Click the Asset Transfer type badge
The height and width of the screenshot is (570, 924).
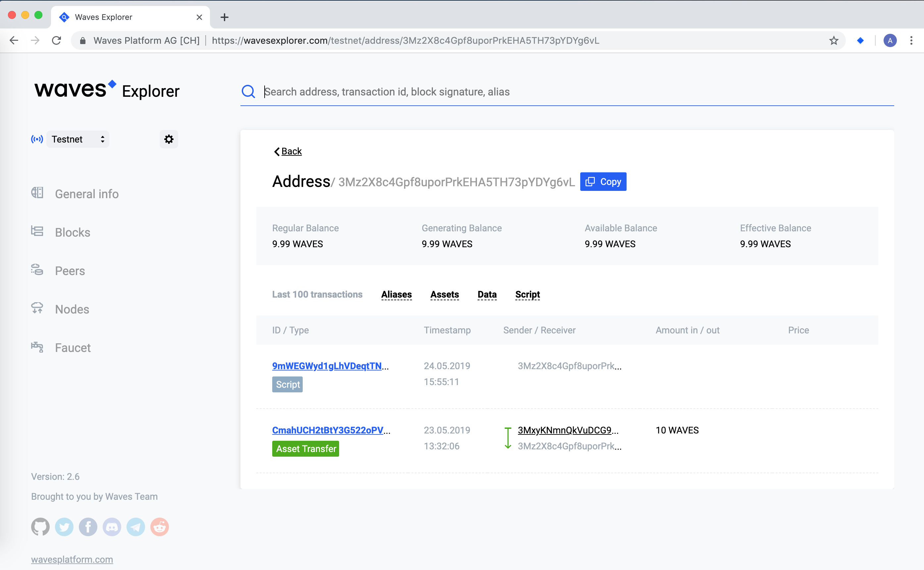point(305,449)
